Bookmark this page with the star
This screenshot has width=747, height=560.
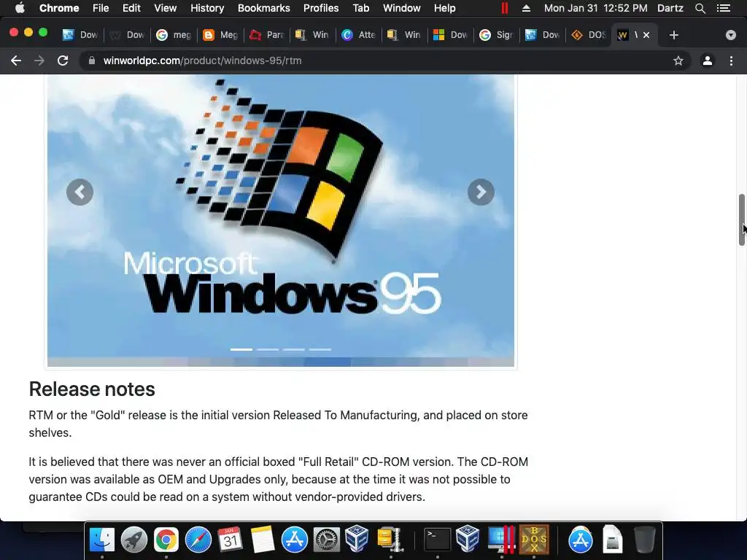pyautogui.click(x=678, y=61)
